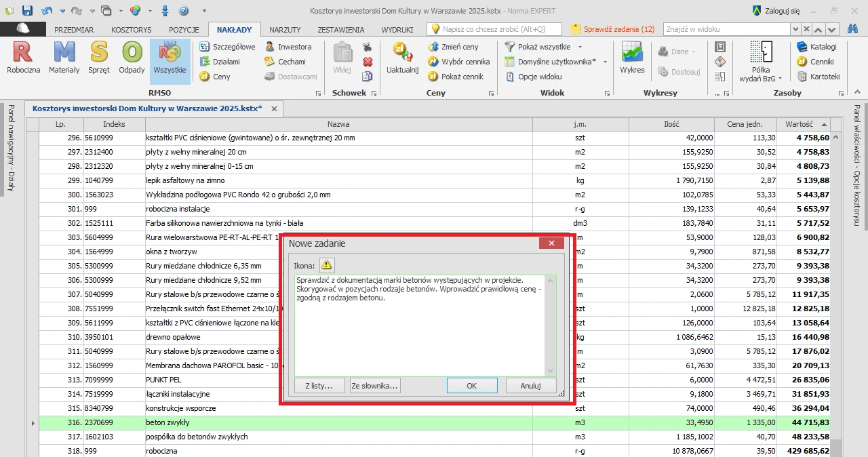Open Zmień ceny tool
The height and width of the screenshot is (457, 868).
pyautogui.click(x=454, y=47)
